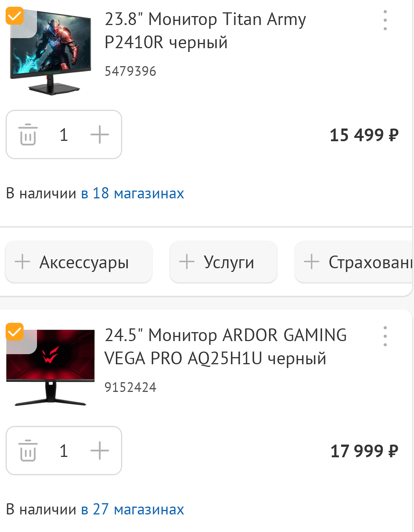
Task: Uncheck the Titan Army P2410R checkbox
Action: click(x=15, y=15)
